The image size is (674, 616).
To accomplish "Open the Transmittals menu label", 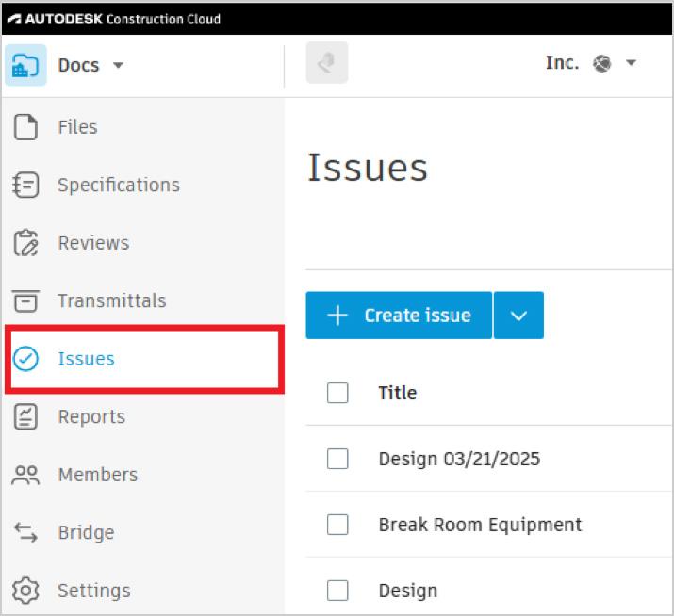I will coord(111,301).
